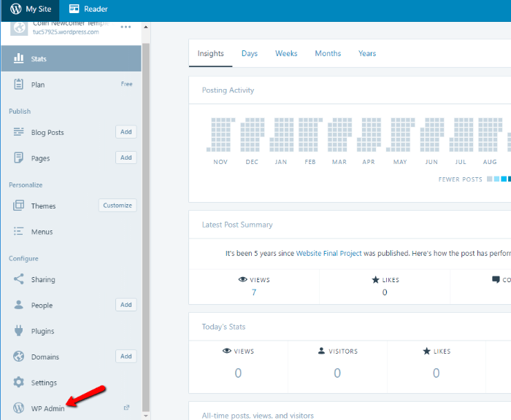Open the Plan menu item
The image size is (511, 420).
click(72, 85)
